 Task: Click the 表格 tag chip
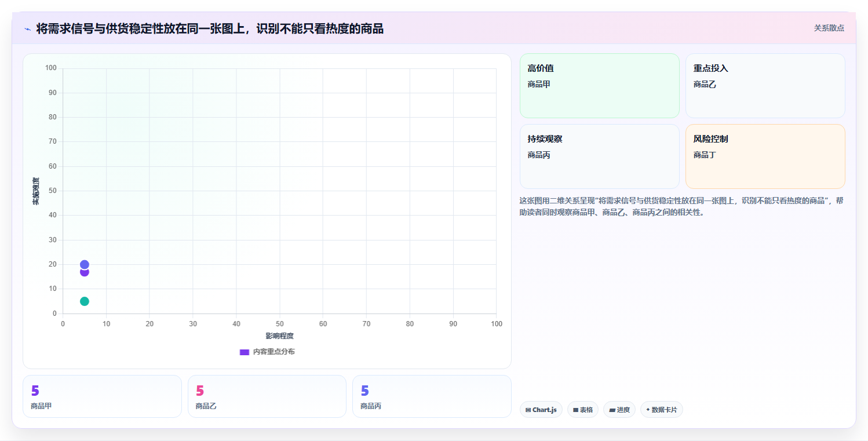click(583, 410)
